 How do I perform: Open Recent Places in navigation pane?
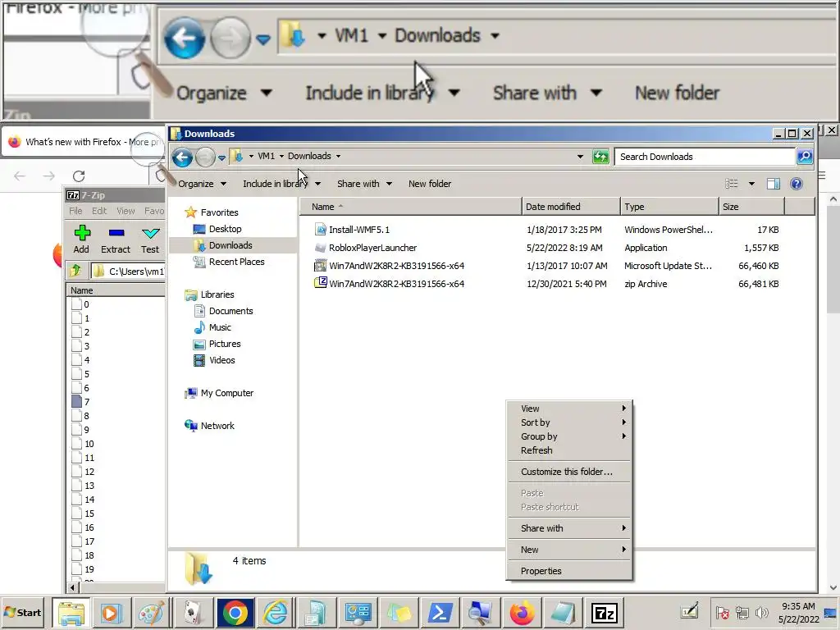pyautogui.click(x=236, y=262)
